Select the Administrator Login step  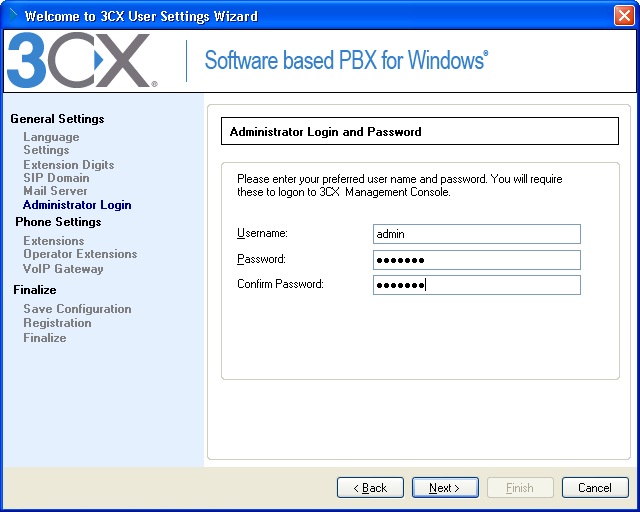click(77, 205)
